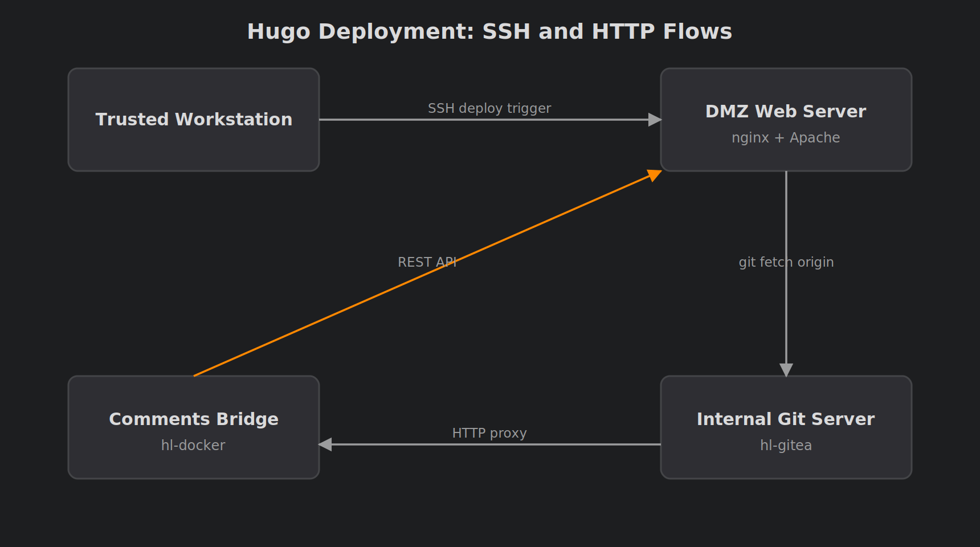Click the 'hl-docker' subtitle text

193,445
